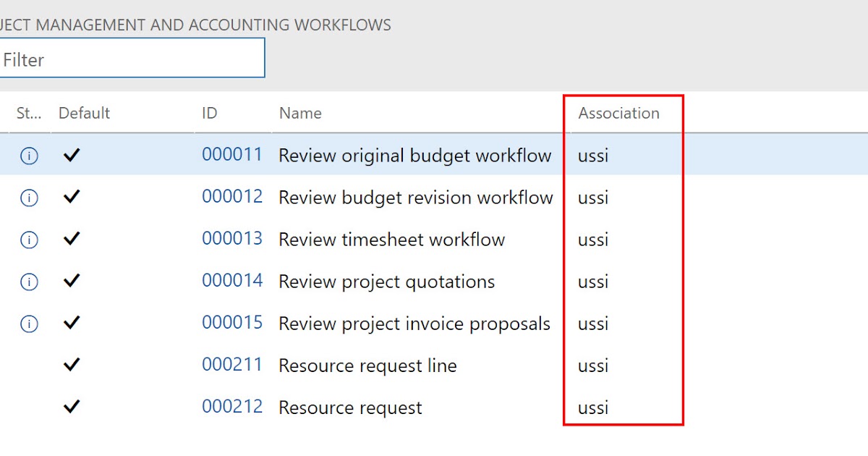Image resolution: width=868 pixels, height=456 pixels.
Task: Toggle the Default checkmark for Resource request
Action: click(72, 407)
